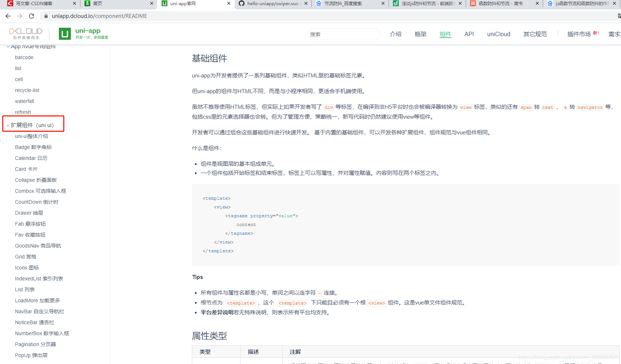Viewport: 621px width, 364px height.
Task: Open Grid 宫格 in sidebar
Action: pos(26,257)
